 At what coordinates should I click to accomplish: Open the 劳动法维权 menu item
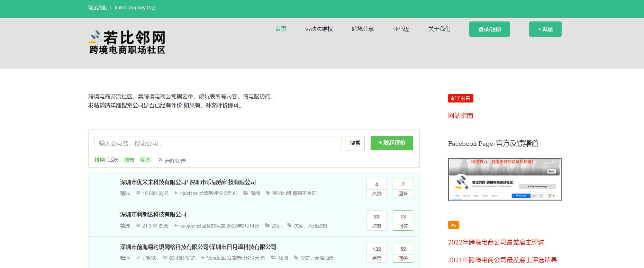pyautogui.click(x=319, y=29)
